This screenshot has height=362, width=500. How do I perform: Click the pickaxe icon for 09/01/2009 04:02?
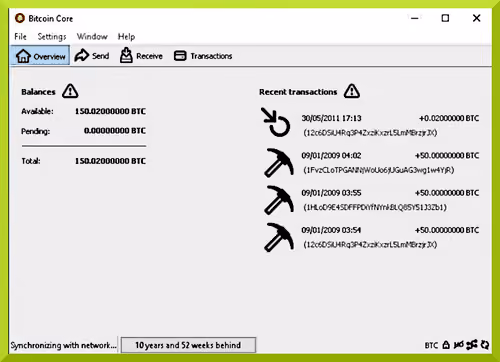pos(279,163)
